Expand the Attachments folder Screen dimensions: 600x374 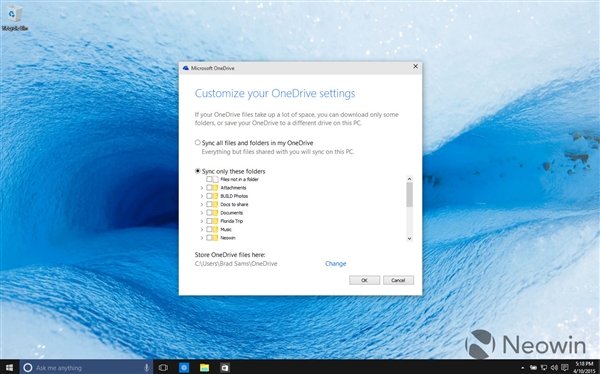[x=202, y=188]
